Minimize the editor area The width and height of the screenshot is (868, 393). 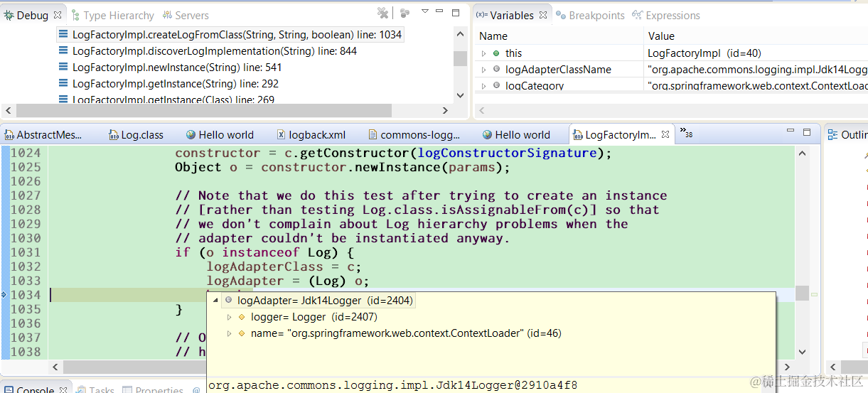791,132
